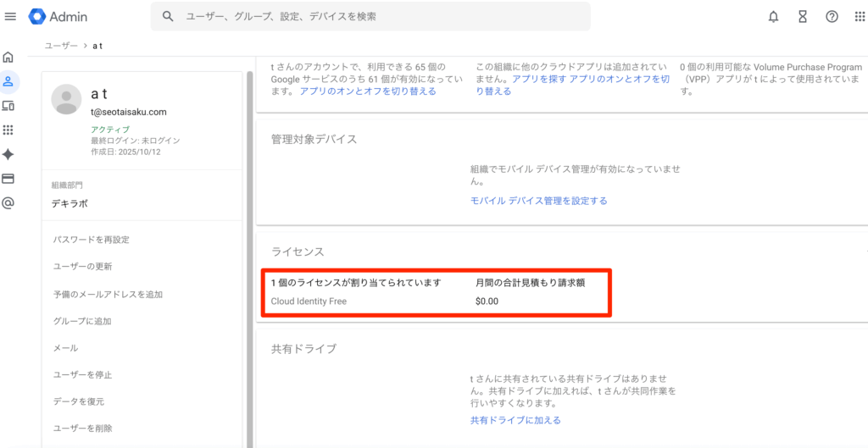This screenshot has width=868, height=448.
Task: Click the ユーザー breadcrumb link
Action: click(61, 46)
